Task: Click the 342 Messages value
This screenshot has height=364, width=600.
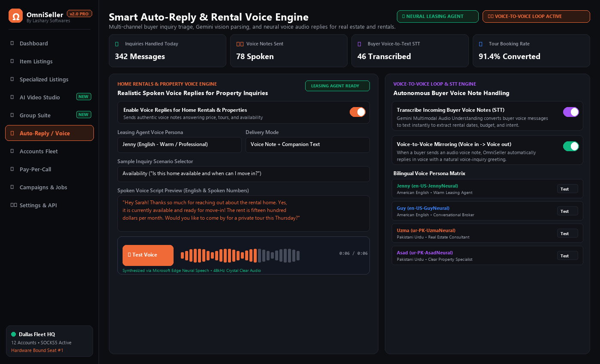Action: [x=140, y=57]
